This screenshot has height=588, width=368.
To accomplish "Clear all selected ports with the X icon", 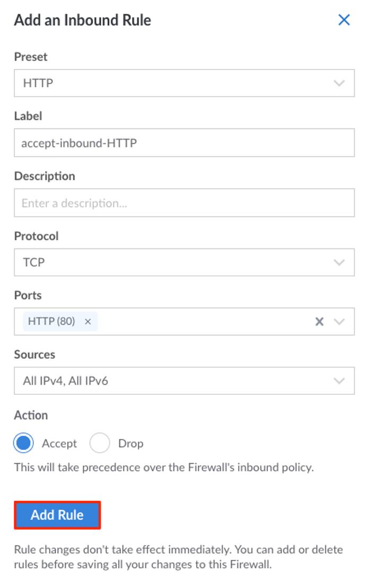I will tap(320, 321).
